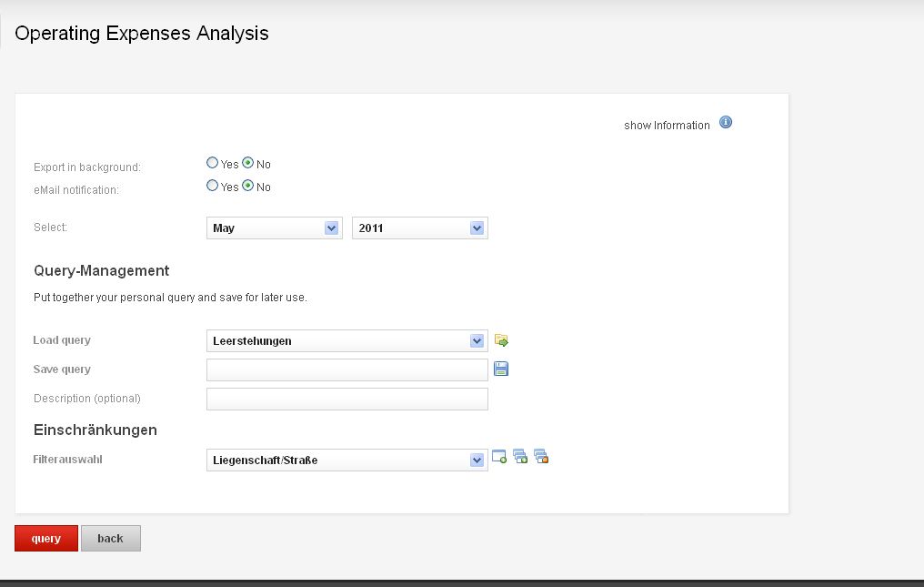Enable eMail notification with Yes
Screen dimensions: 924x587
point(213,186)
